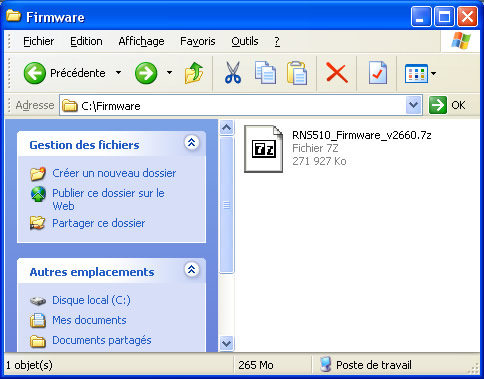
Task: Open the Favoris menu
Action: pyautogui.click(x=198, y=41)
